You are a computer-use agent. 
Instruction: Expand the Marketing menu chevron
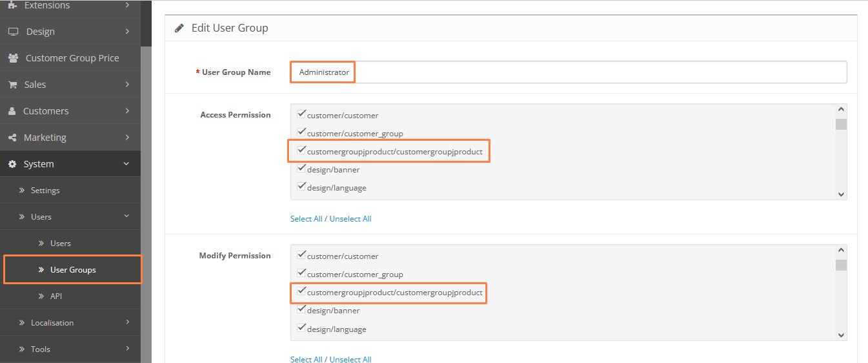point(127,138)
